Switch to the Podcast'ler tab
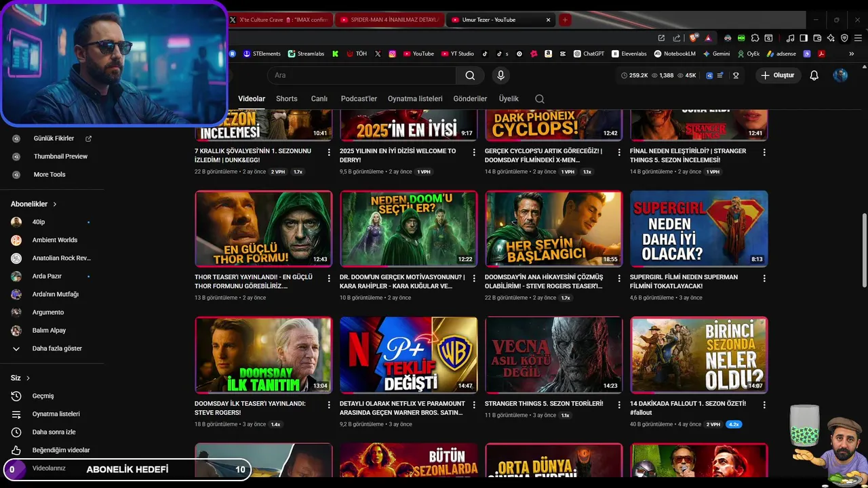 pyautogui.click(x=359, y=99)
